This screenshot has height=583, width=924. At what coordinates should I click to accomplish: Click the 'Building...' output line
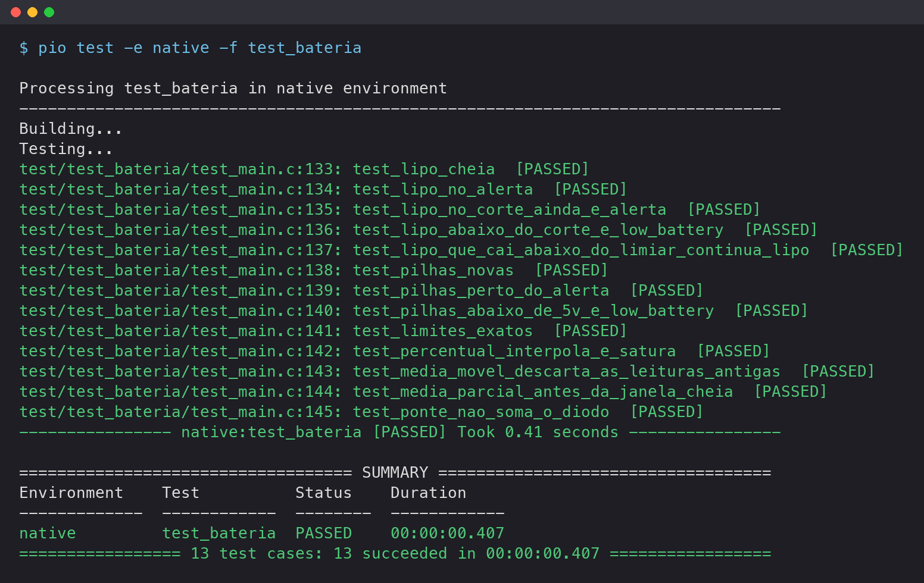pyautogui.click(x=71, y=128)
